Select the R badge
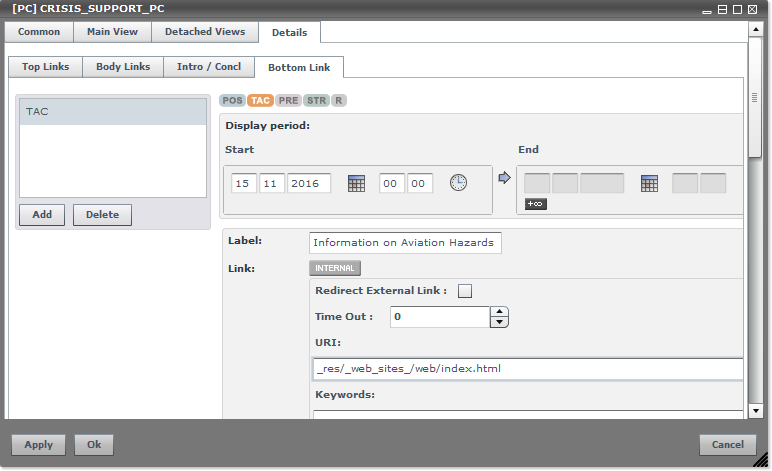 coord(339,100)
